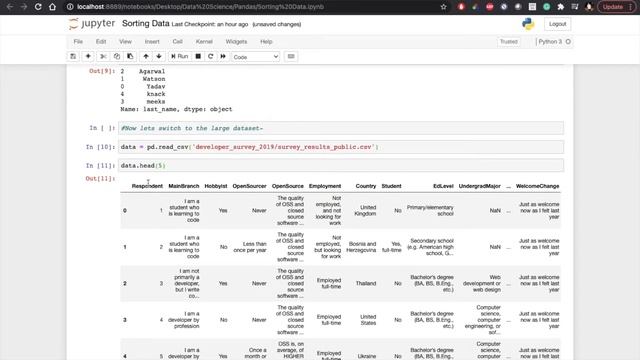Open the puzzle-piece Extensions menu
The height and width of the screenshot is (360, 640).
(561, 7)
